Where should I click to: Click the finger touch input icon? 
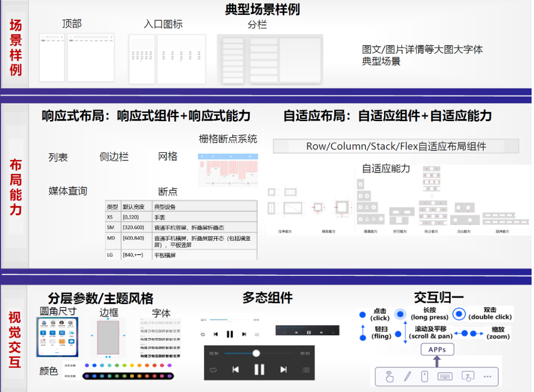coord(390,377)
